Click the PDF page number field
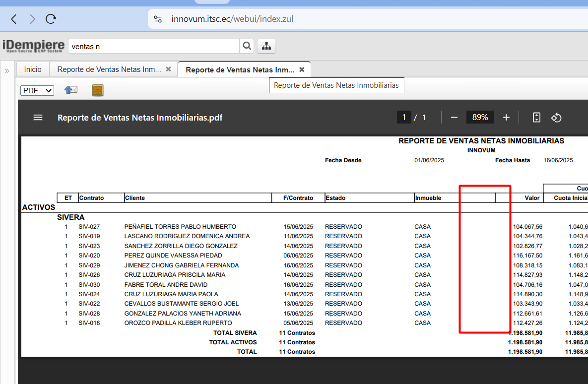The height and width of the screenshot is (384, 588). tap(404, 118)
